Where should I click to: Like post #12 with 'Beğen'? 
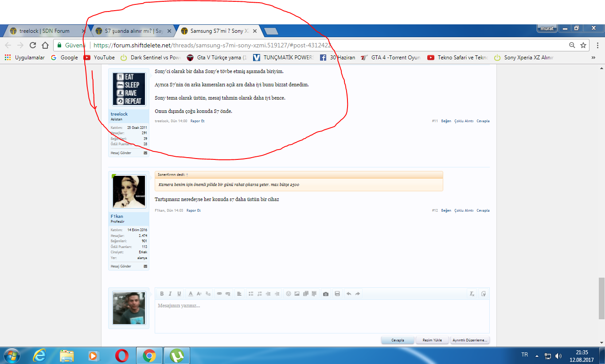click(446, 210)
